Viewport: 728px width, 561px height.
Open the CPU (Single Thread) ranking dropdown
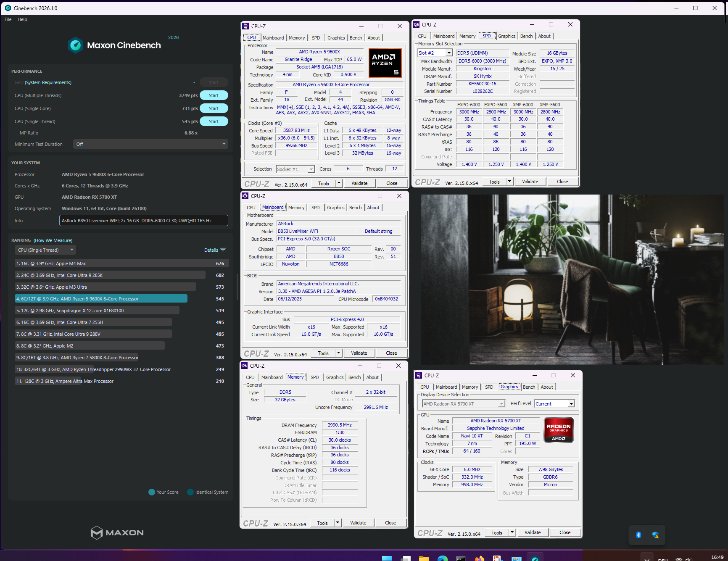(x=45, y=250)
